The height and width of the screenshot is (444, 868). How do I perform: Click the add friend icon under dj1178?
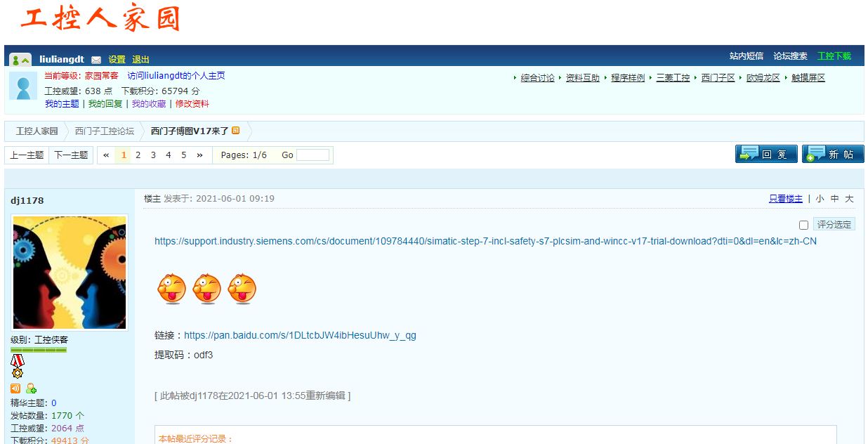click(31, 388)
